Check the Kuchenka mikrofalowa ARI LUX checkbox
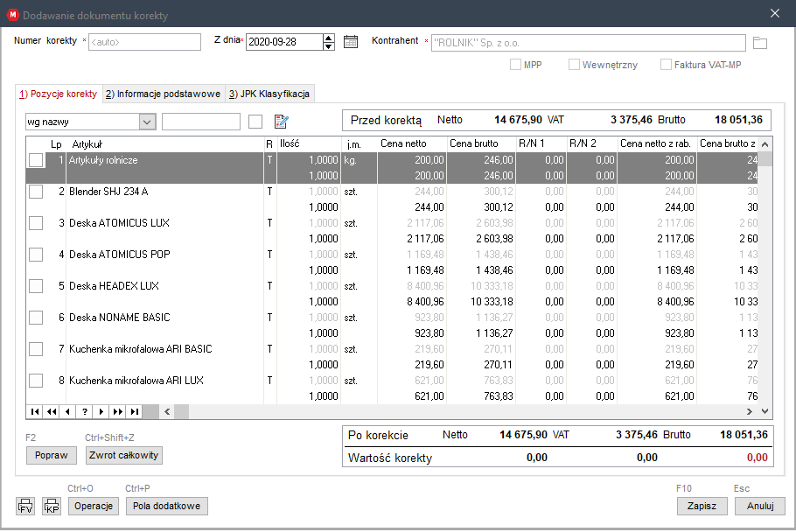The width and height of the screenshot is (796, 532). 36,381
